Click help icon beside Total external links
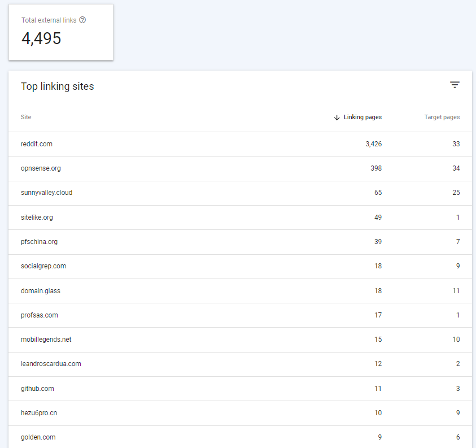Image resolution: width=476 pixels, height=448 pixels. pyautogui.click(x=82, y=20)
